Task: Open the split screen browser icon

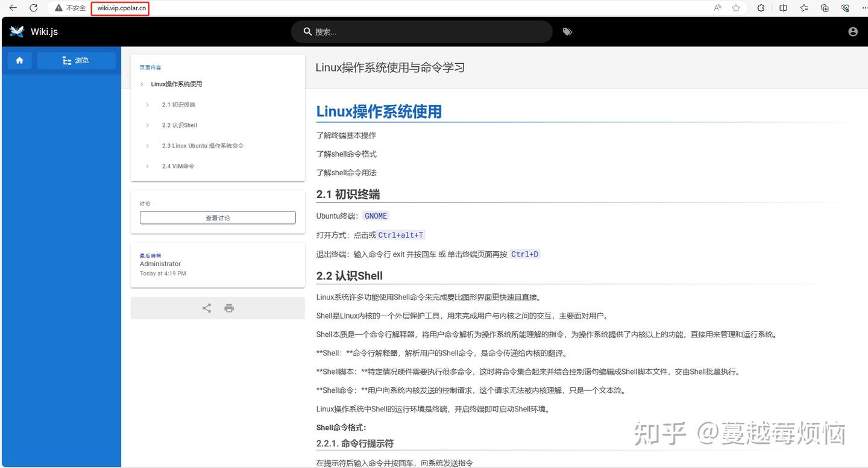Action: tap(782, 8)
